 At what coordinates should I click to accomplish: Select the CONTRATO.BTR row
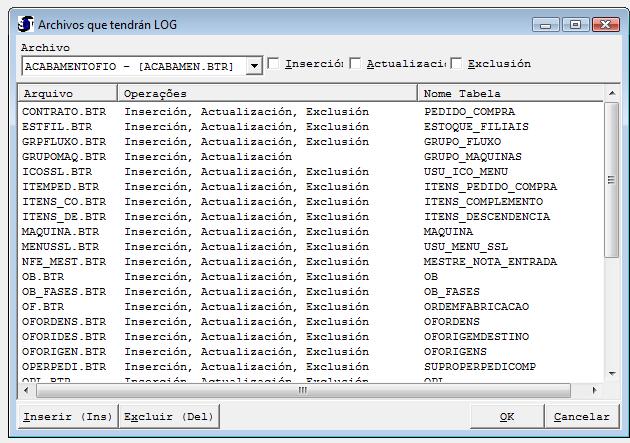point(64,112)
